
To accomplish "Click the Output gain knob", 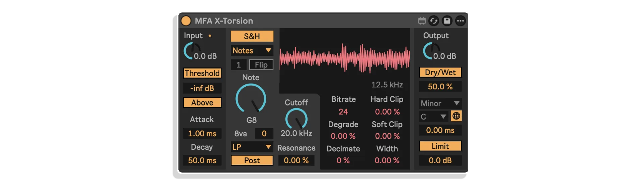I will (x=432, y=51).
